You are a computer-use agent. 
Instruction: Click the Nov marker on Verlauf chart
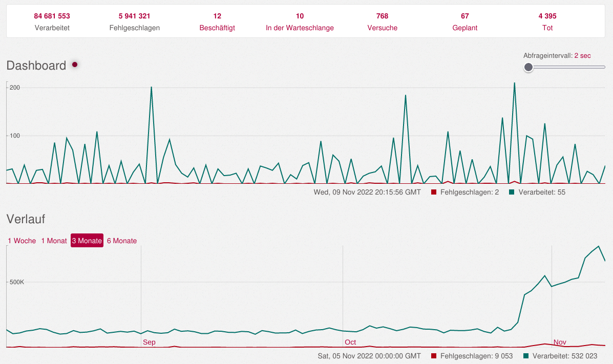coord(560,342)
